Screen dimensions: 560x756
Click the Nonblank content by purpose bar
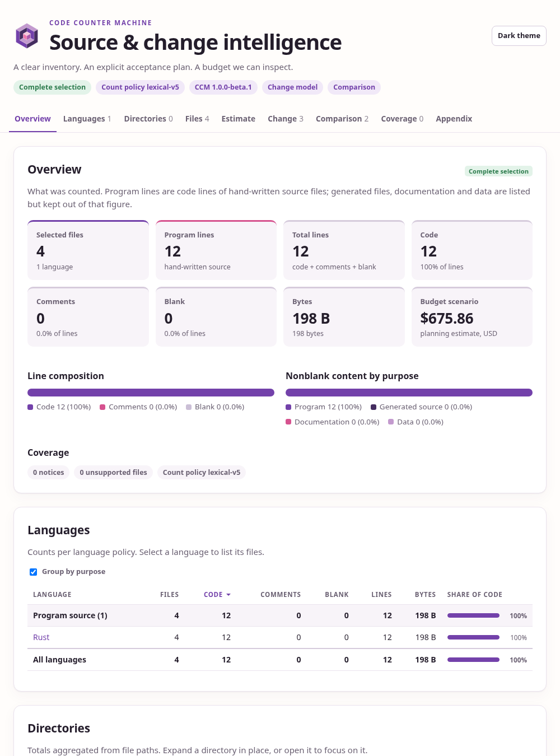[x=409, y=393]
